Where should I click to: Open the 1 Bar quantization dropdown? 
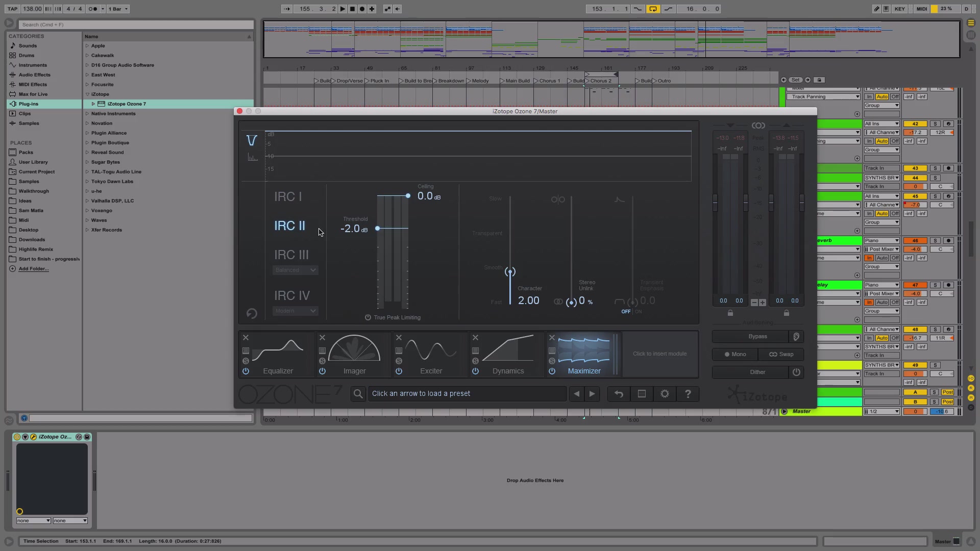point(118,9)
